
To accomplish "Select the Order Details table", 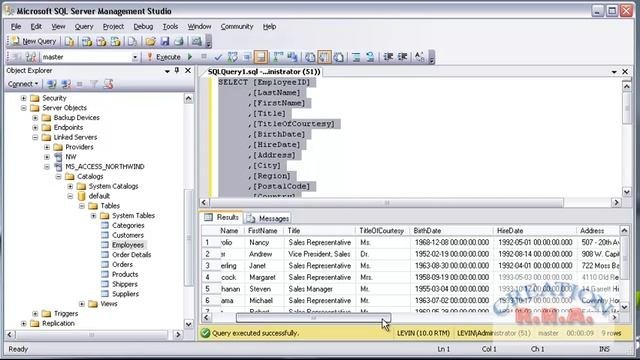I will point(131,255).
